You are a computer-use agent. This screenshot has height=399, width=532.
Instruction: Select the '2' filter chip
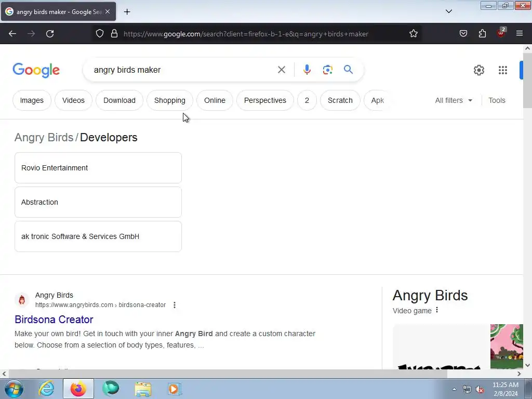coord(307,100)
